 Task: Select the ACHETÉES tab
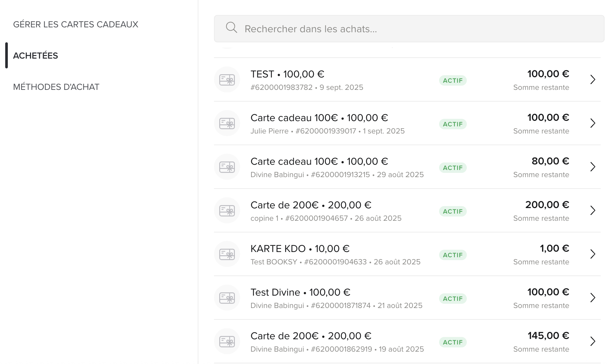(x=36, y=56)
